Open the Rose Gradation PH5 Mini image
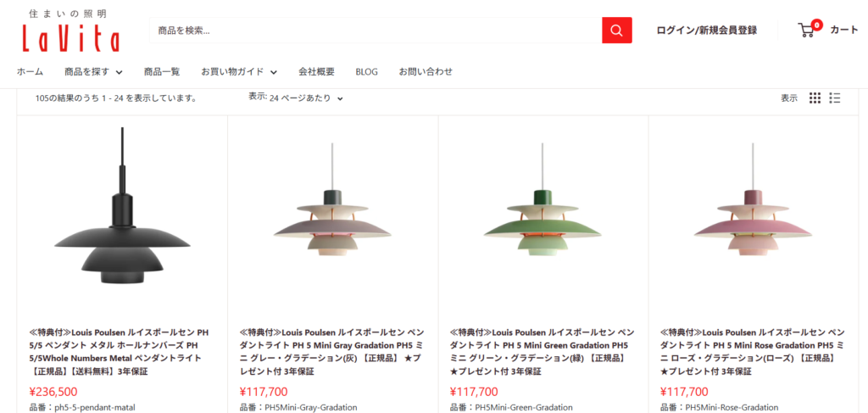This screenshot has height=413, width=868. (754, 198)
